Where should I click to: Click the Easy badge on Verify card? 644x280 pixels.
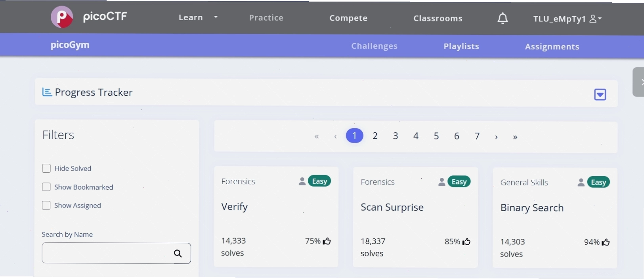click(x=319, y=181)
